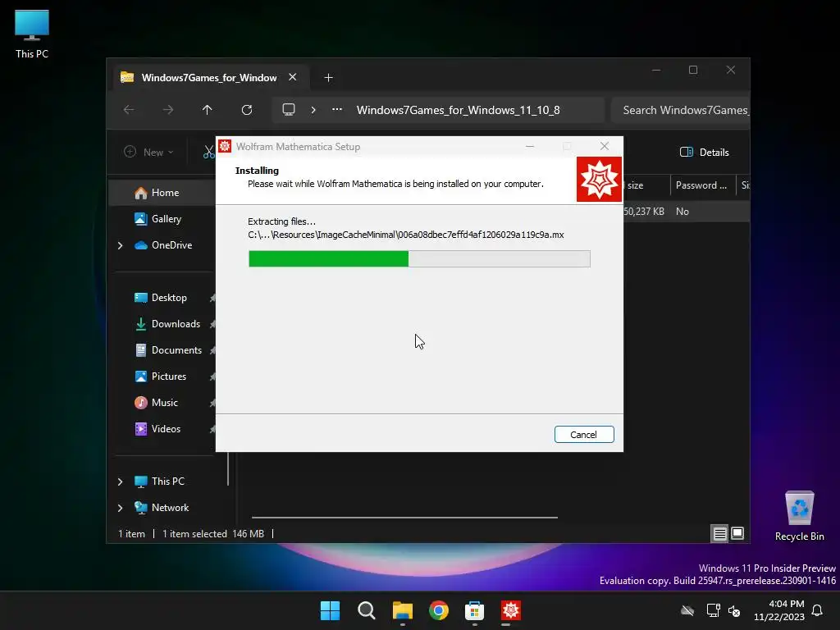The height and width of the screenshot is (630, 840).
Task: Show hidden path levels via ellipsis button
Action: [337, 109]
